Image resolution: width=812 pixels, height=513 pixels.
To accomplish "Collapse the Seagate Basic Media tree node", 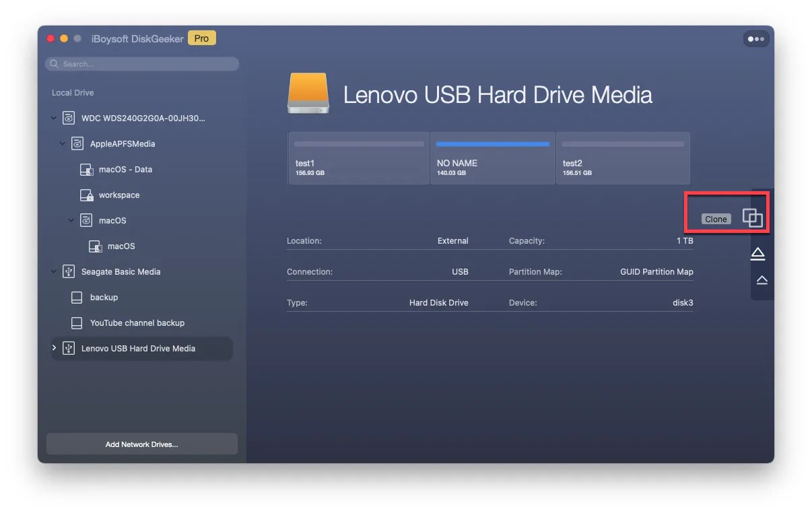I will [55, 272].
